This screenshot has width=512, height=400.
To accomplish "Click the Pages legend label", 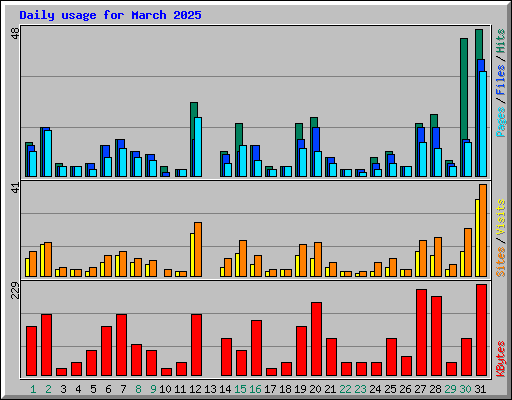I will tap(500, 122).
